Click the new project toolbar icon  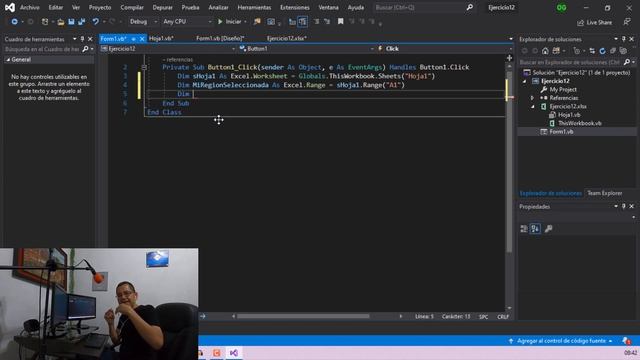[x=45, y=22]
